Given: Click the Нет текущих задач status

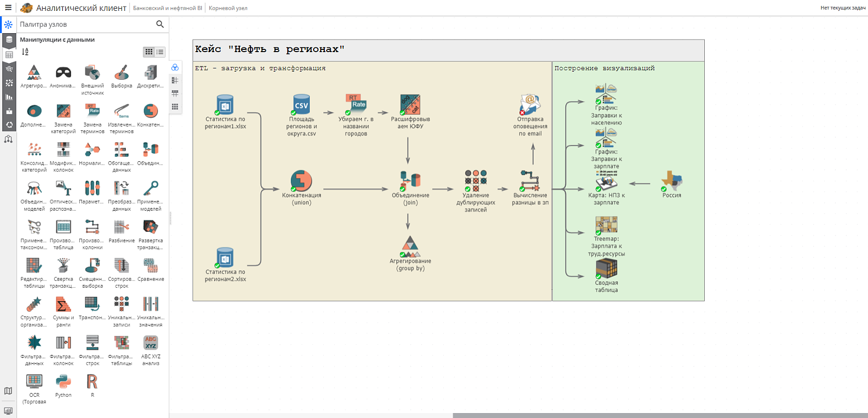Looking at the screenshot, I should click(x=843, y=8).
